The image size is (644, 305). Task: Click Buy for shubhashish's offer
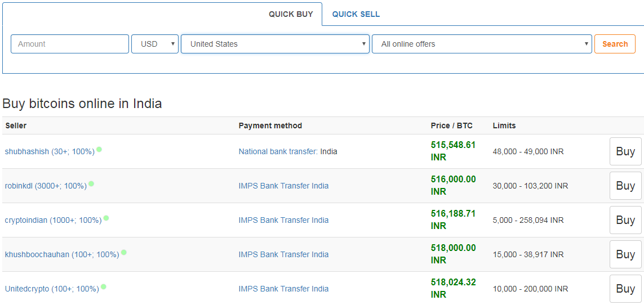click(625, 151)
